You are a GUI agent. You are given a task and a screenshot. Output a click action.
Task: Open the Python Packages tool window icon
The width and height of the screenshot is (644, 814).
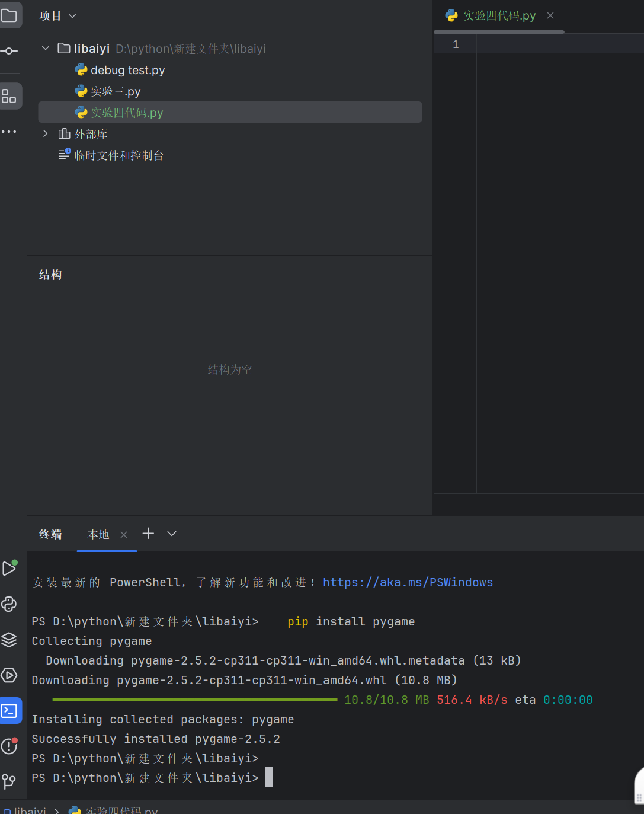[9, 604]
